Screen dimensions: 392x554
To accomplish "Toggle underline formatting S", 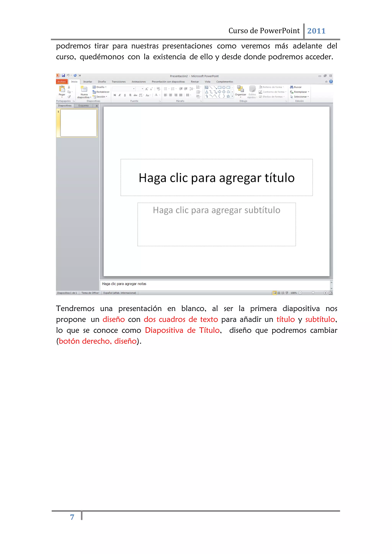I will tap(125, 95).
